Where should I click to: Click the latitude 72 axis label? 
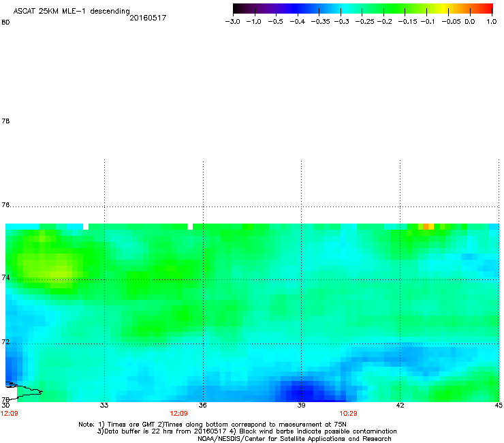(5, 341)
